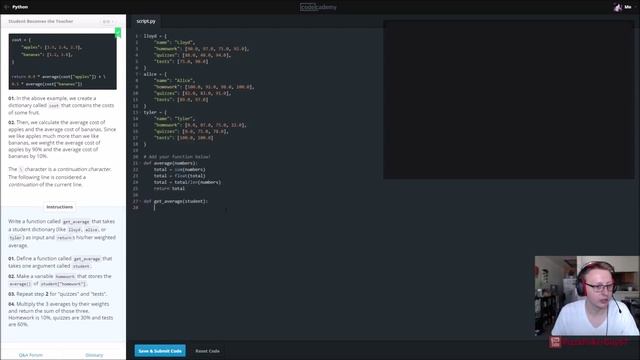Click the output console panel

click(x=509, y=100)
